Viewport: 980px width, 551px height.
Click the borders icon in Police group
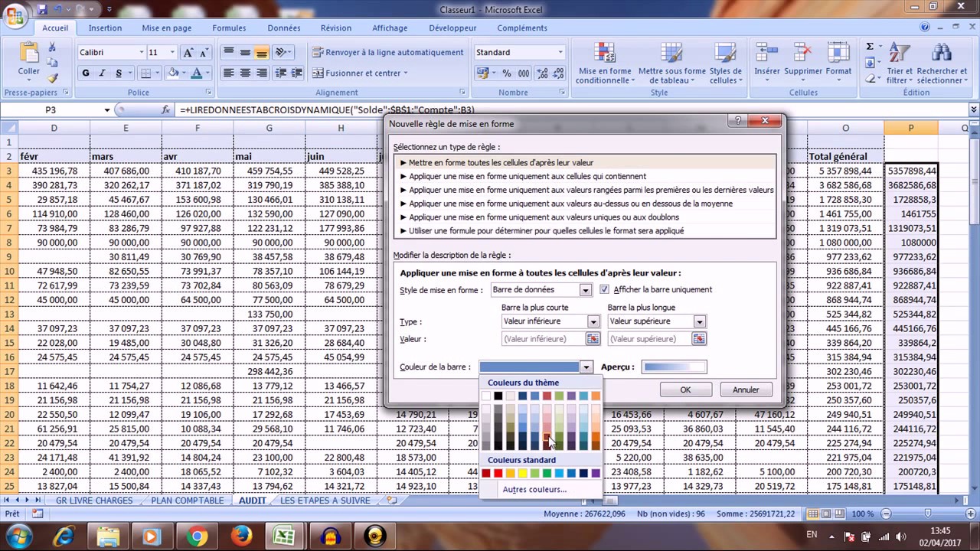145,73
